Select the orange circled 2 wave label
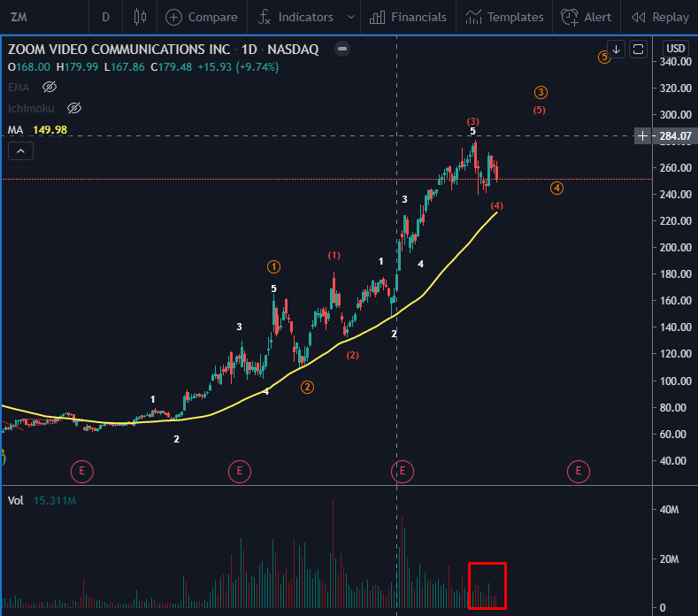The height and width of the screenshot is (616, 698). (307, 387)
